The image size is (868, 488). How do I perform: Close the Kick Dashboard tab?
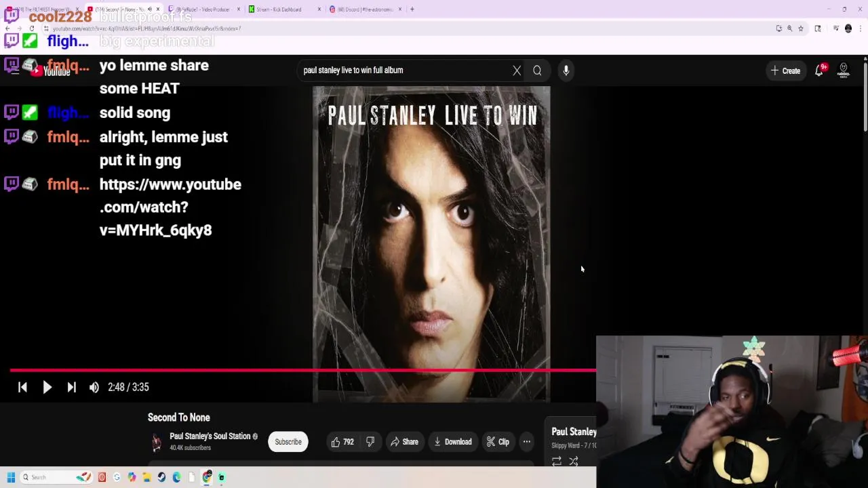click(x=319, y=9)
